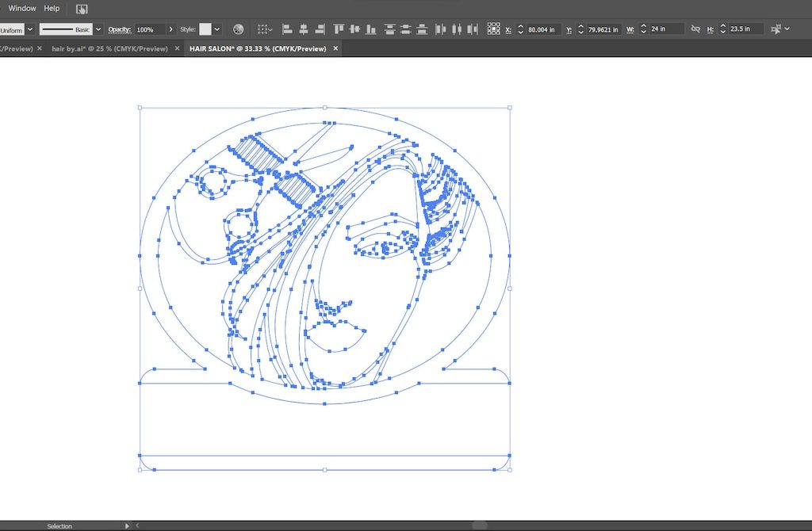This screenshot has height=531, width=812.
Task: Click the Style color swatch box
Action: 205,29
